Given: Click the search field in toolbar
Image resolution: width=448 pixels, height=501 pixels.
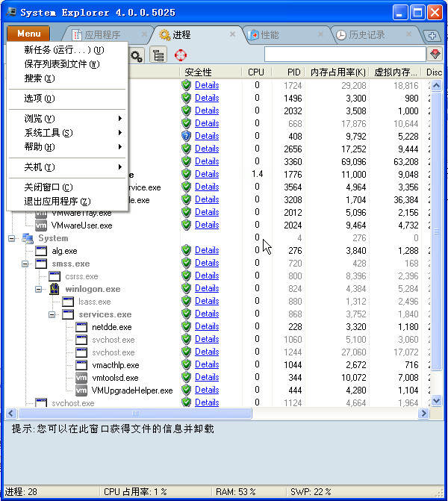Looking at the screenshot, I should pos(345,54).
